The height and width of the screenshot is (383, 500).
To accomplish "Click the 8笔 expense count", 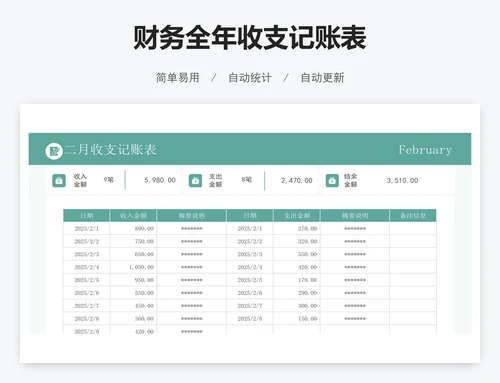I will click(x=247, y=180).
